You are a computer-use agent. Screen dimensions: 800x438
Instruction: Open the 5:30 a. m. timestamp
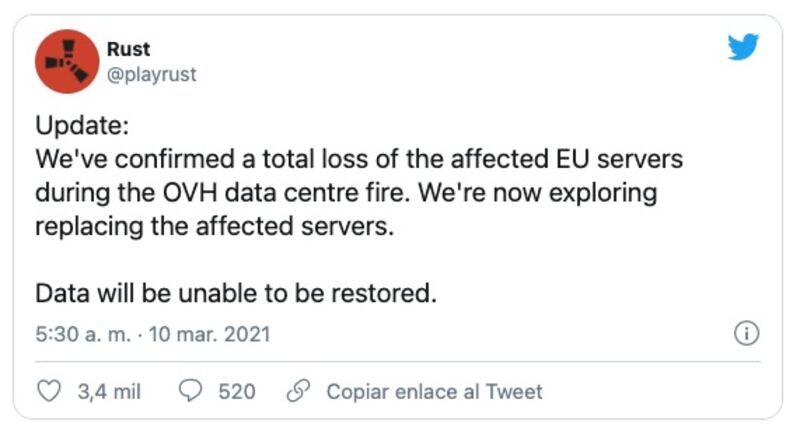[83, 333]
